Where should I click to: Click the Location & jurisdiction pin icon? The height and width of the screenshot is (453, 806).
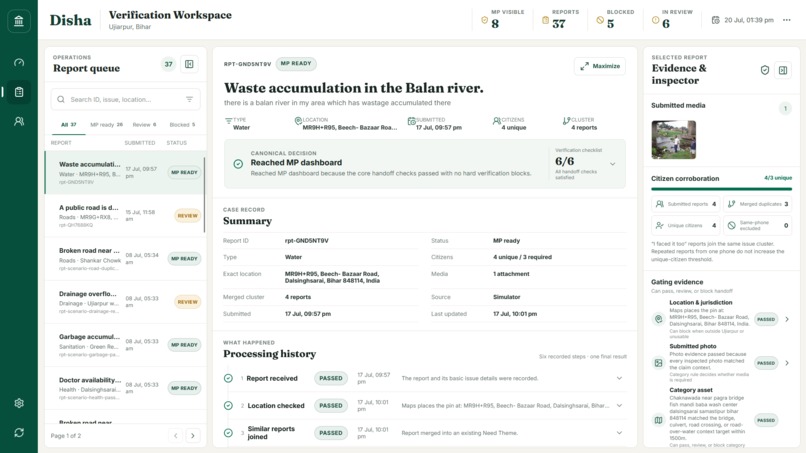[658, 319]
